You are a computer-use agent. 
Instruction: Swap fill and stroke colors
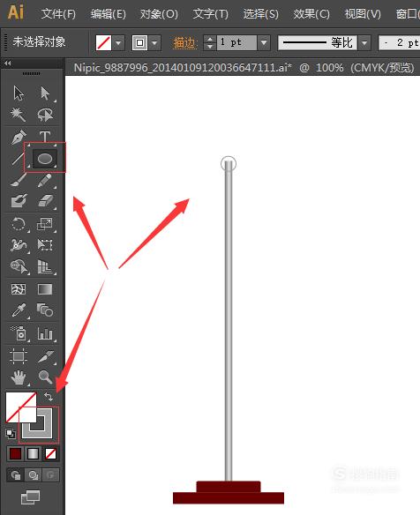(x=49, y=397)
